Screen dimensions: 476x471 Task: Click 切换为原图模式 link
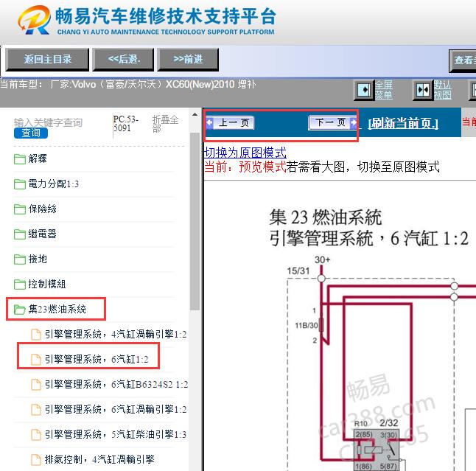pos(245,153)
